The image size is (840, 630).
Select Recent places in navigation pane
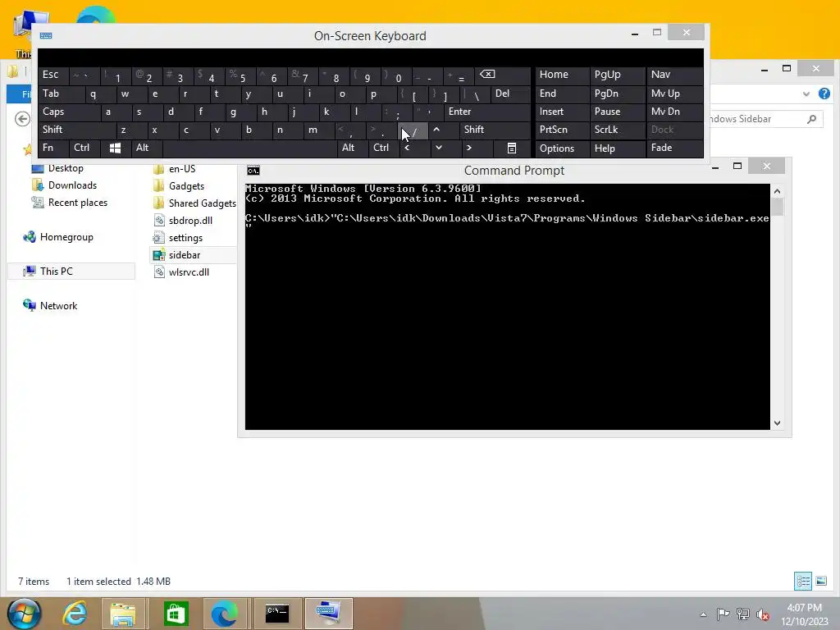point(78,203)
